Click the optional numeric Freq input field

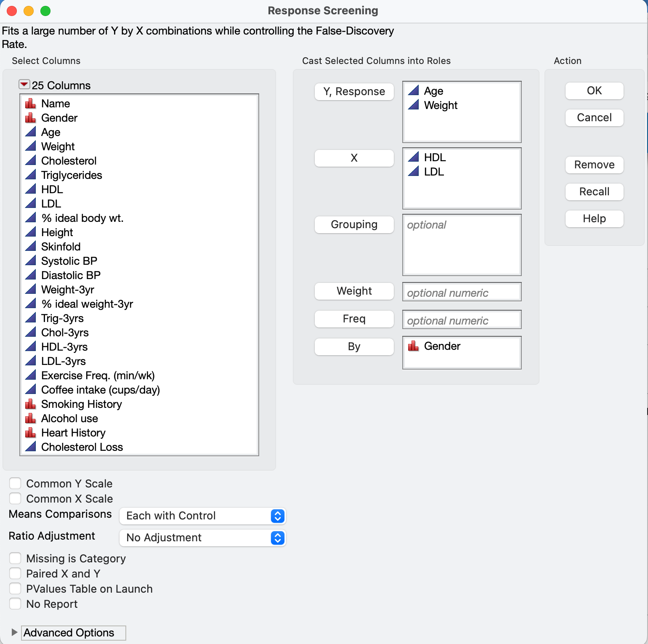pos(461,319)
